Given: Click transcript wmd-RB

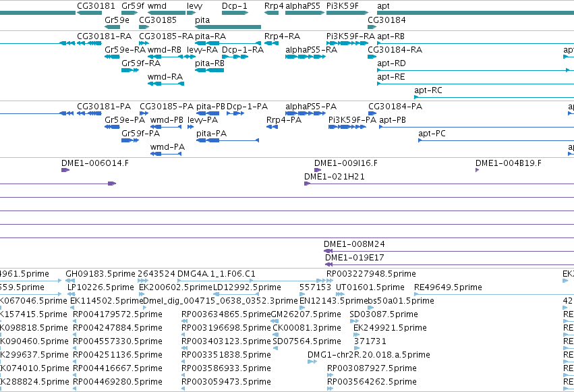Looking at the screenshot, I should [165, 50].
